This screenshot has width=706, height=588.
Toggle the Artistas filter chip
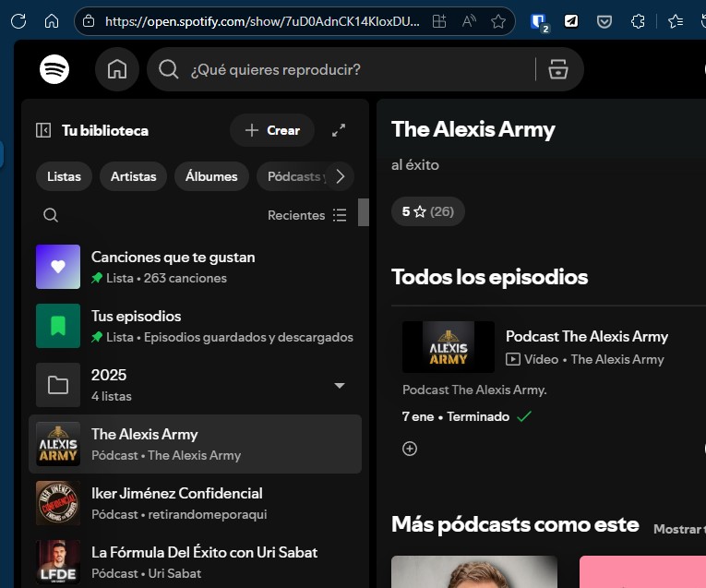(x=133, y=176)
